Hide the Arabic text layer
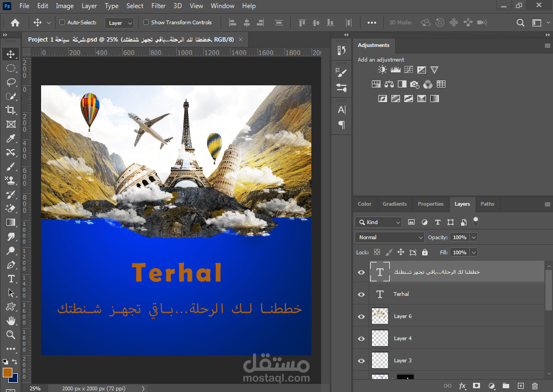Image resolution: width=553 pixels, height=392 pixels. [x=361, y=272]
